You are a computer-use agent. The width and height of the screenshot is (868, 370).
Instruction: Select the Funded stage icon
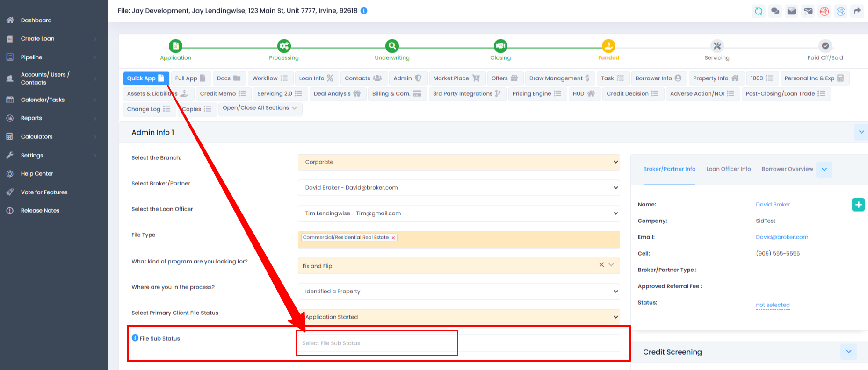click(x=608, y=46)
